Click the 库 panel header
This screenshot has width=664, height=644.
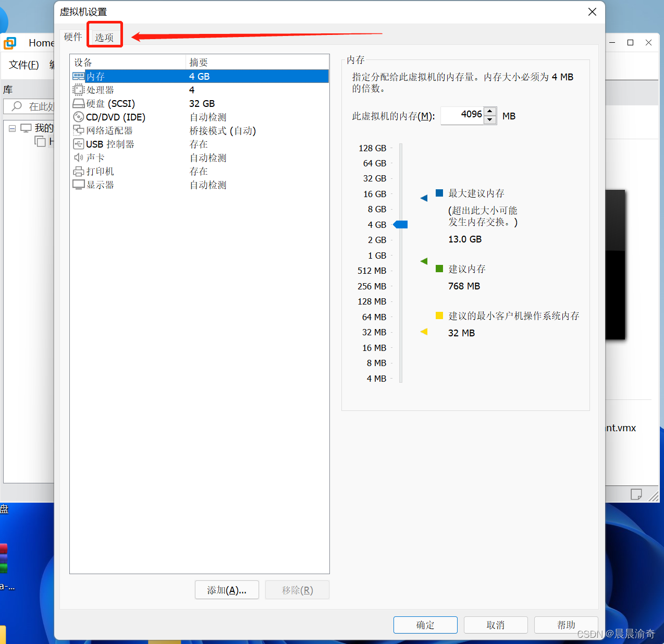click(x=8, y=90)
